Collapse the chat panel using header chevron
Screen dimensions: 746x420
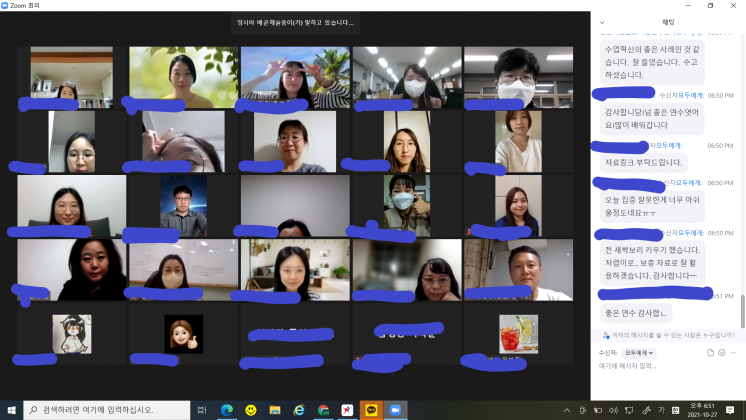(x=601, y=22)
